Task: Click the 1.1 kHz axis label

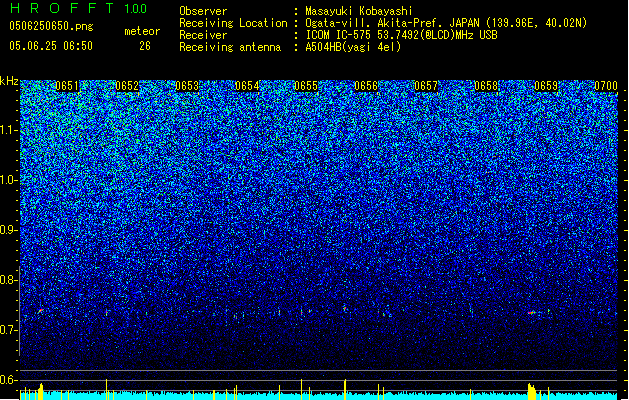Action: click(9, 131)
